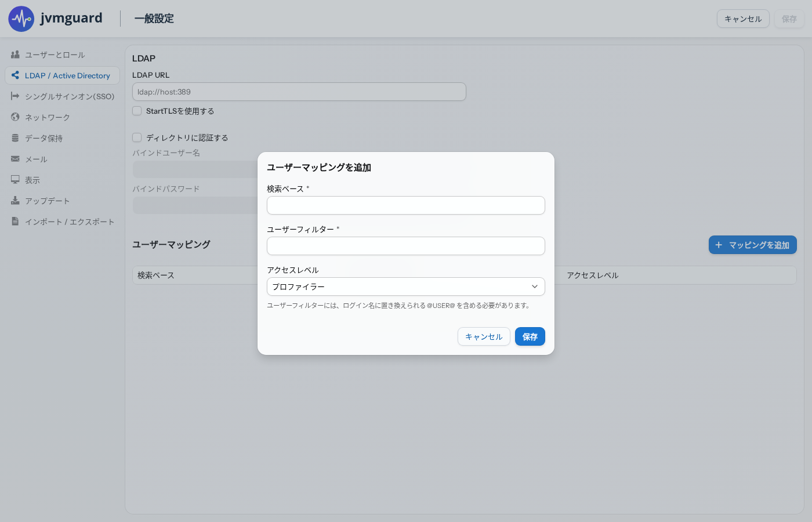
Task: Go to アップデート section
Action: [x=62, y=201]
